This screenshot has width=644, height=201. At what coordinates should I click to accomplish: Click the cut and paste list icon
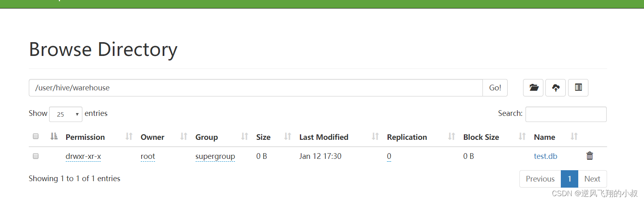[x=578, y=88]
